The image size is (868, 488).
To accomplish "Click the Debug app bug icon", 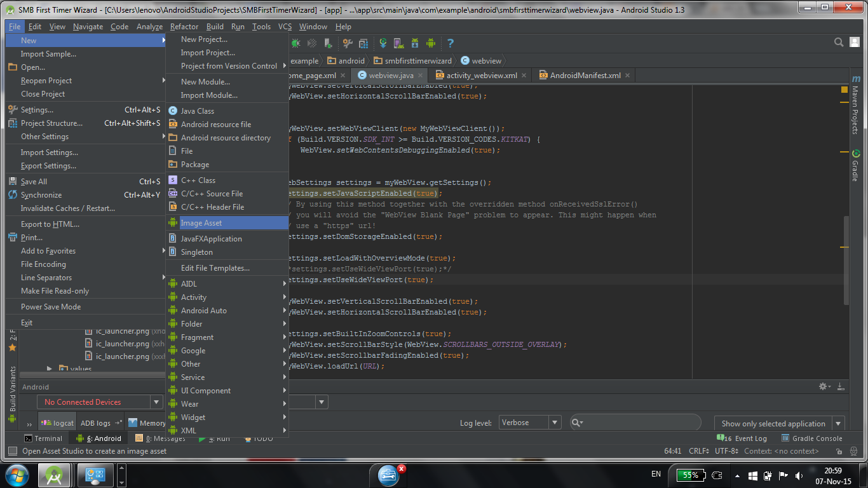I will tap(296, 43).
